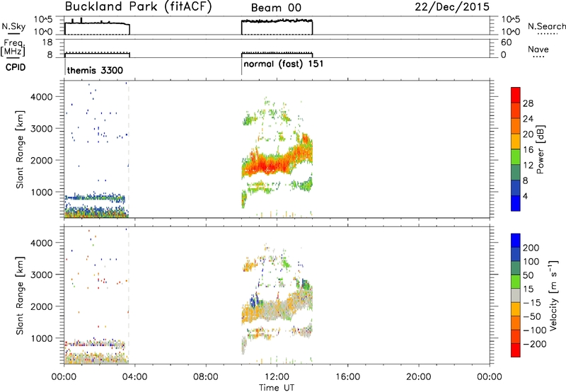Screen dimensions: 566x392
Task: Click the "12" label on Power color bar
Action: click(528, 166)
